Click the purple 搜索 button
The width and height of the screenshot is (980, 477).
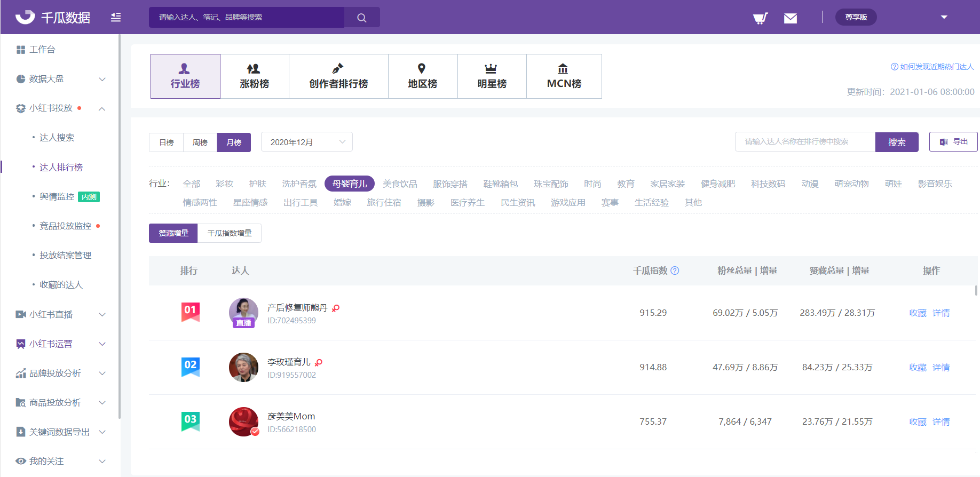click(897, 142)
